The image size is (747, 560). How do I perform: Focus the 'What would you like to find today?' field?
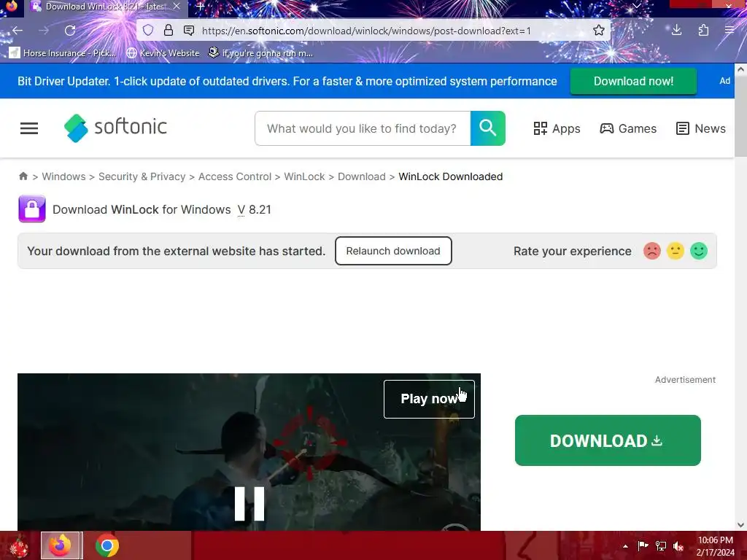363,128
